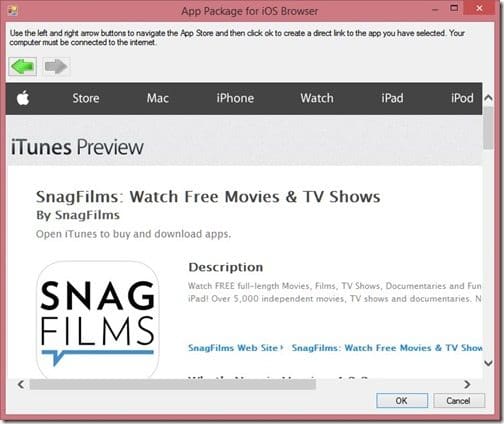The height and width of the screenshot is (424, 504).
Task: Click the right arrow of the horizontal scrollbar
Action: coord(467,384)
